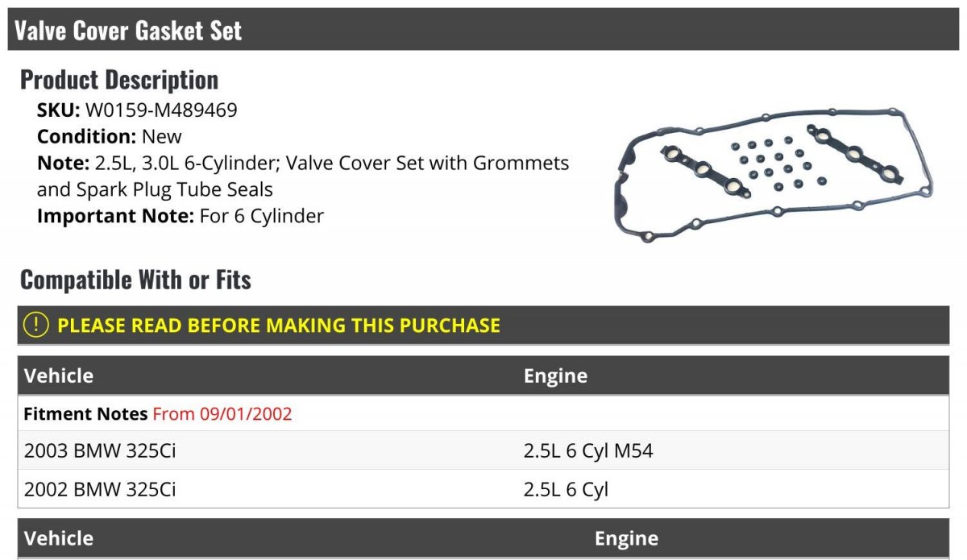Click the Product Description heading
Viewport: 967px width, 560px height.
point(119,80)
